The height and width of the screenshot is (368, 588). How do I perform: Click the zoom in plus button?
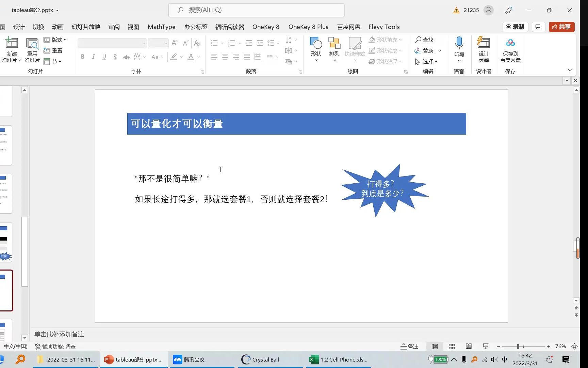tap(548, 347)
